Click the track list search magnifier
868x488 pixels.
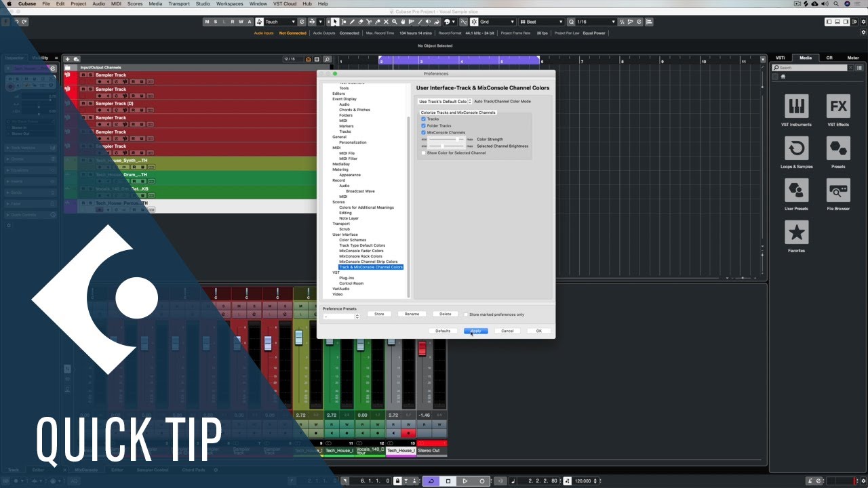tap(327, 59)
